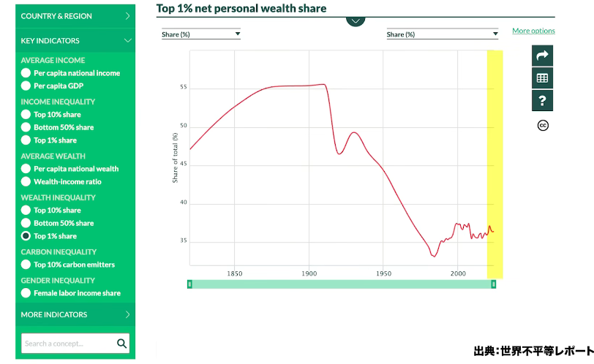This screenshot has width=594, height=364.
Task: Click the More options link
Action: click(x=533, y=31)
